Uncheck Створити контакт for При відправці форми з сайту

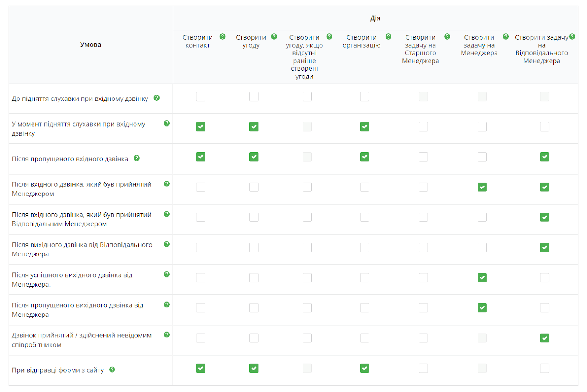pos(201,368)
